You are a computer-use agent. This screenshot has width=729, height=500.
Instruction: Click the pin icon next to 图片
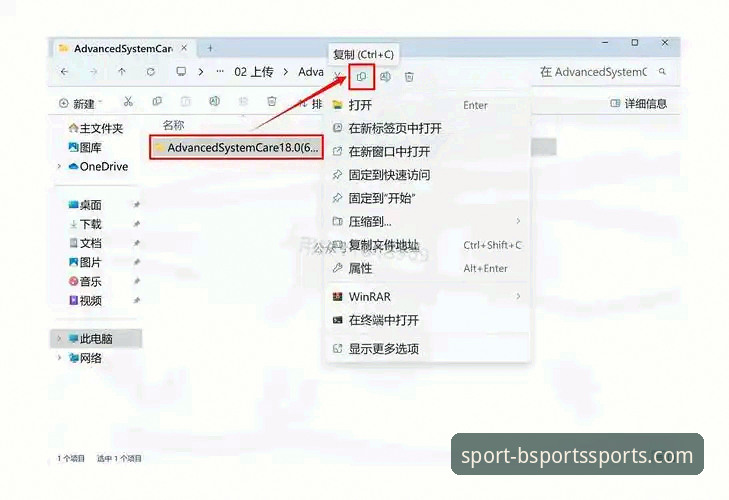136,262
